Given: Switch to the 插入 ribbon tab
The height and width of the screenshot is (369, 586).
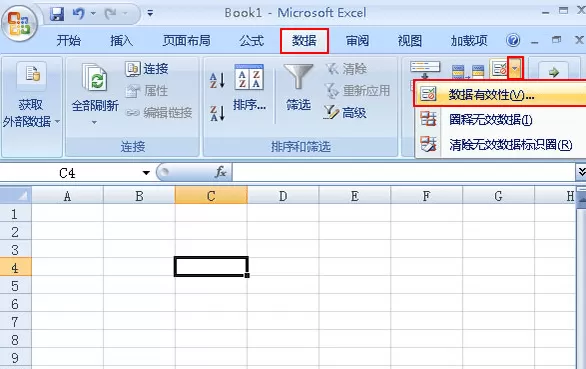Looking at the screenshot, I should coord(121,40).
